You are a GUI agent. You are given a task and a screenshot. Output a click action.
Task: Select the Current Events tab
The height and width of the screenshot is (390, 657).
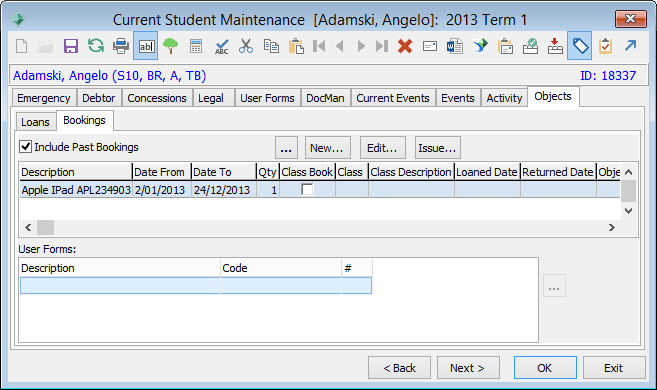pos(393,98)
